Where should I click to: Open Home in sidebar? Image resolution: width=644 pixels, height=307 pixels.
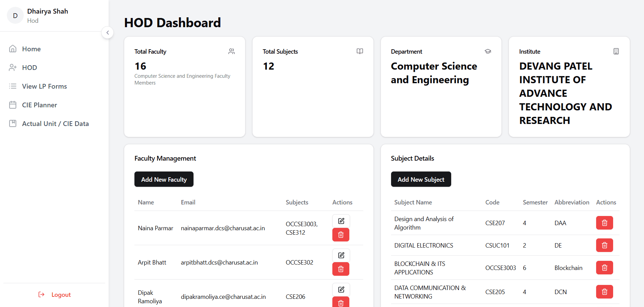(31, 49)
